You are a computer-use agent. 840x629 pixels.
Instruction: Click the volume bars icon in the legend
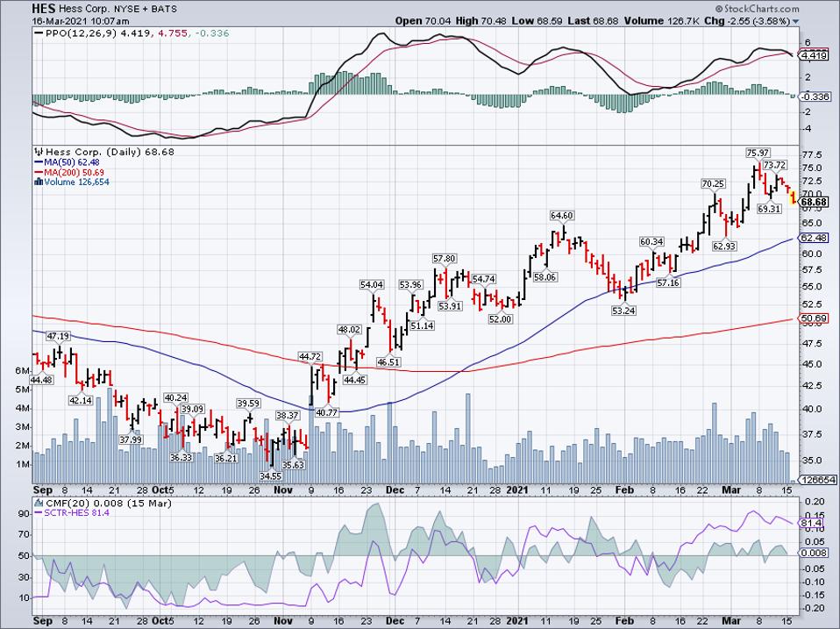coord(39,182)
